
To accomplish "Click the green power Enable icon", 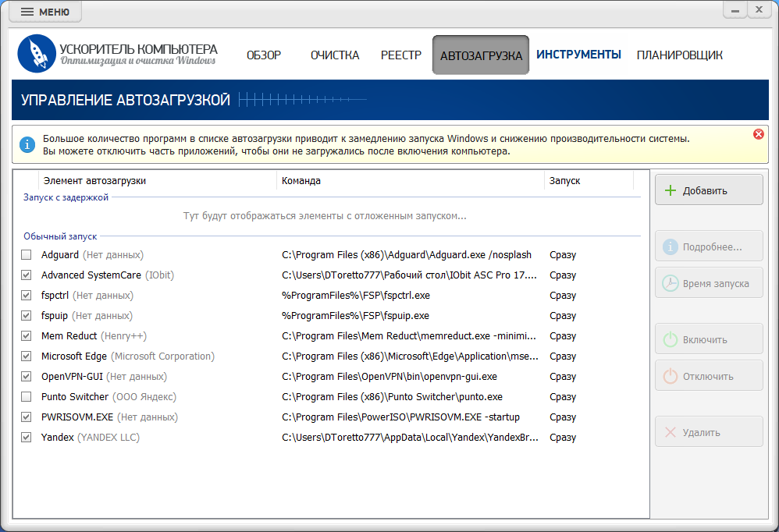I will click(671, 339).
